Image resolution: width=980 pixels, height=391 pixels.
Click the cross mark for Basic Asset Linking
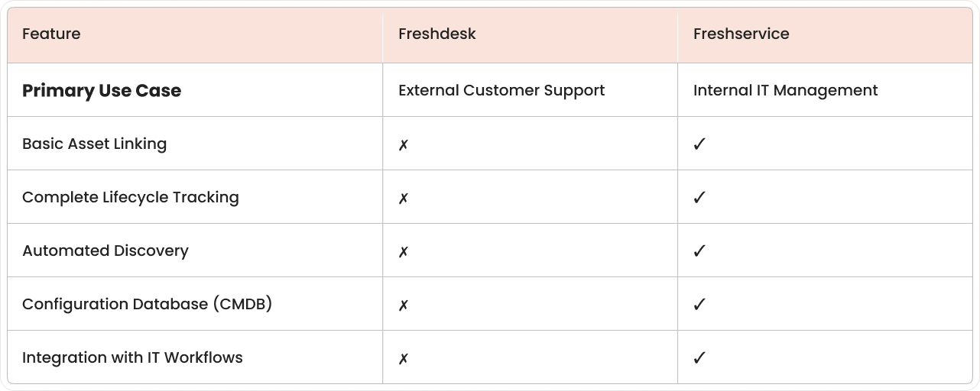pos(404,144)
